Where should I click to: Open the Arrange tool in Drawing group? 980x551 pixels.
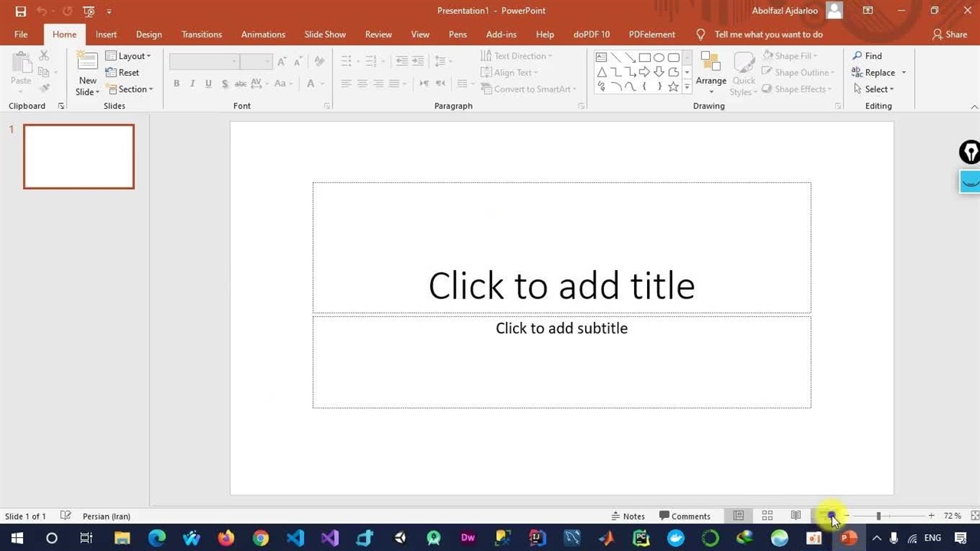point(710,73)
